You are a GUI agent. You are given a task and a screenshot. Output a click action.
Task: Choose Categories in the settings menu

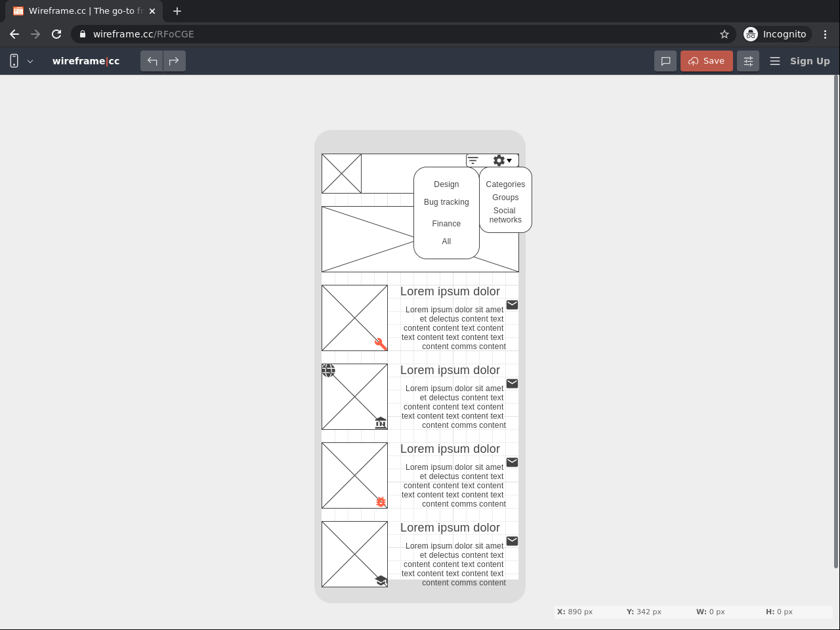(505, 184)
